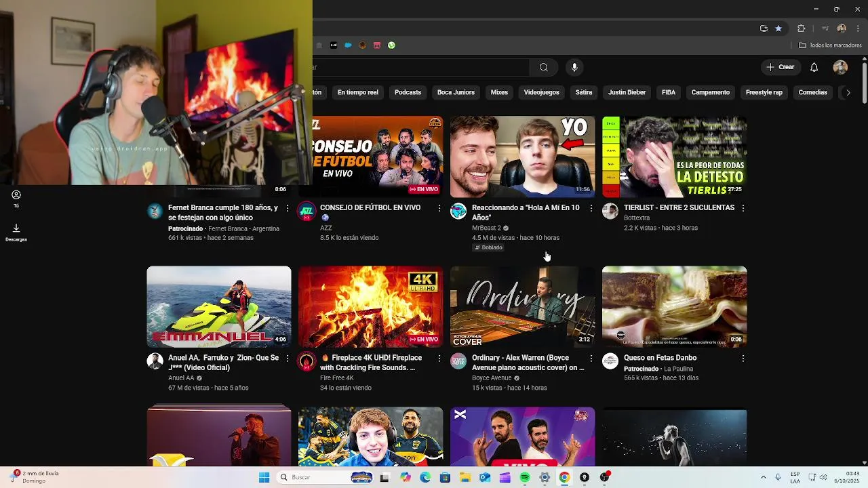The image size is (868, 488).
Task: Select the Sátira filter chip
Action: [x=584, y=92]
